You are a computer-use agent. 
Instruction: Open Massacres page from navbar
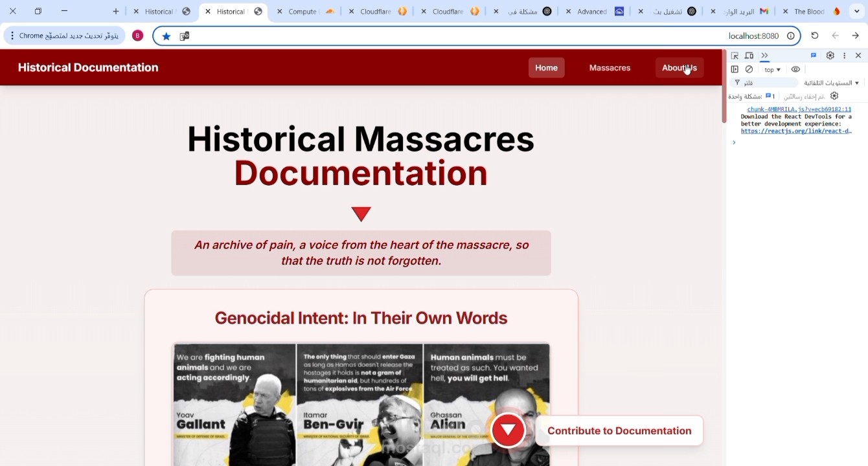(610, 68)
